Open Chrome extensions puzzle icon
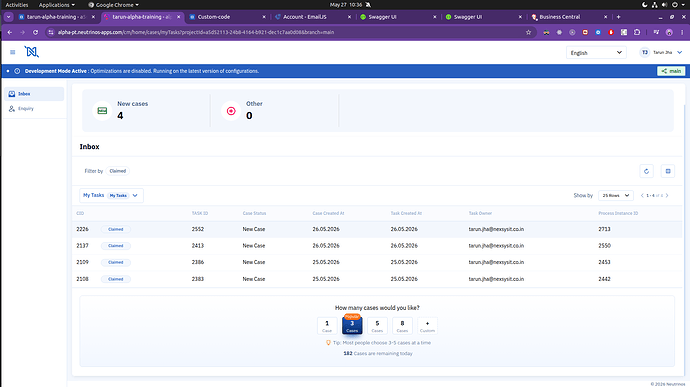690x387 pixels. coord(637,32)
